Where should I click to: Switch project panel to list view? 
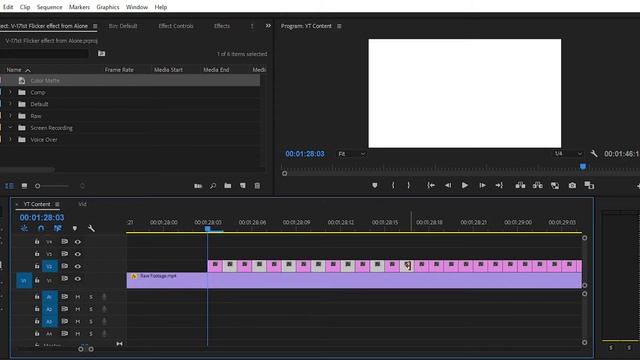[x=9, y=186]
